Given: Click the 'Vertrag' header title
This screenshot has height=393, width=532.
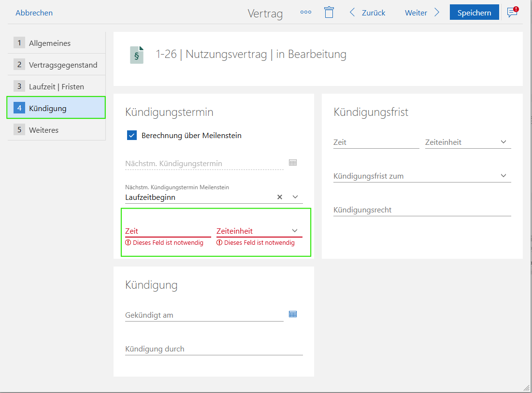Looking at the screenshot, I should (x=265, y=14).
